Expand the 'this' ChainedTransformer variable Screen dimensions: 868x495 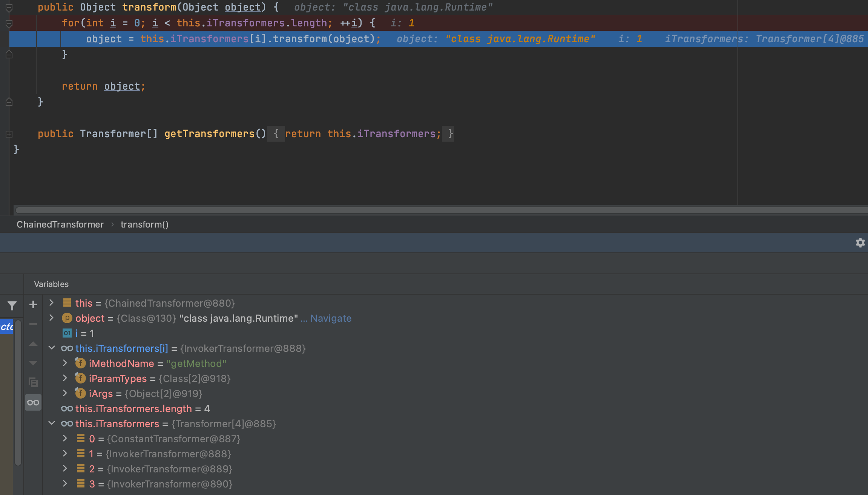point(51,303)
